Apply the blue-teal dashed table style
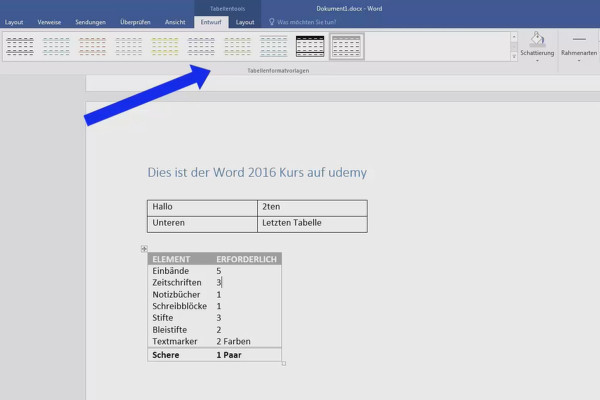The image size is (600, 400). tap(56, 46)
